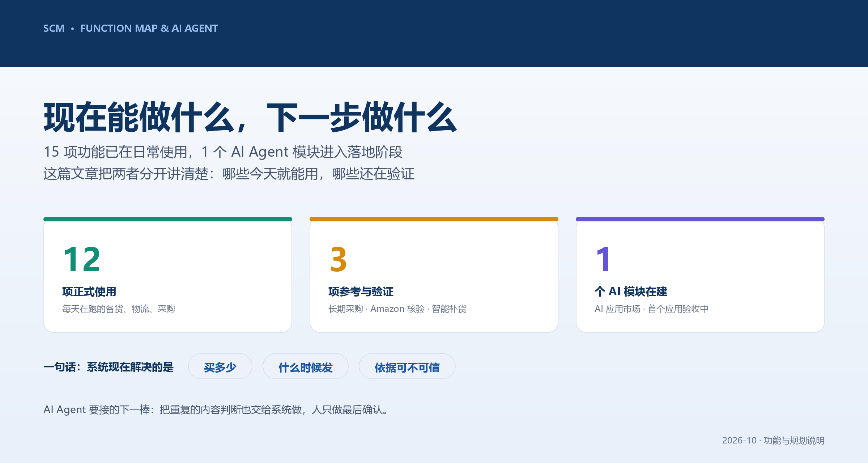Click the 项正式使用 card heading
Screen dimensions: 868x463
tap(89, 292)
